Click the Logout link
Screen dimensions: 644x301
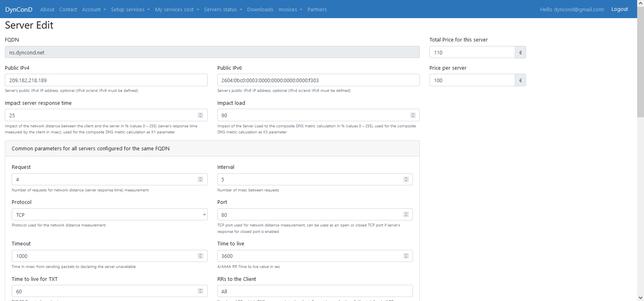[619, 9]
